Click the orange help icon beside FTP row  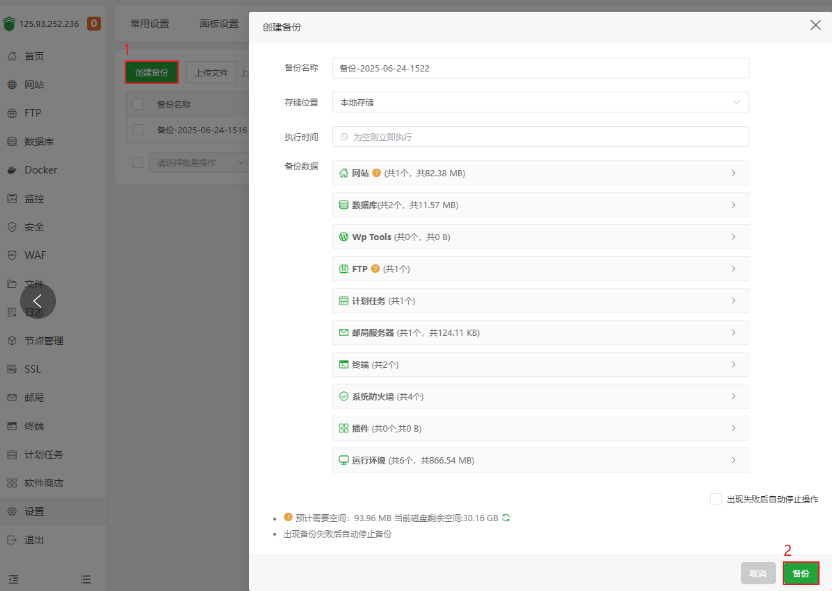[x=375, y=269]
